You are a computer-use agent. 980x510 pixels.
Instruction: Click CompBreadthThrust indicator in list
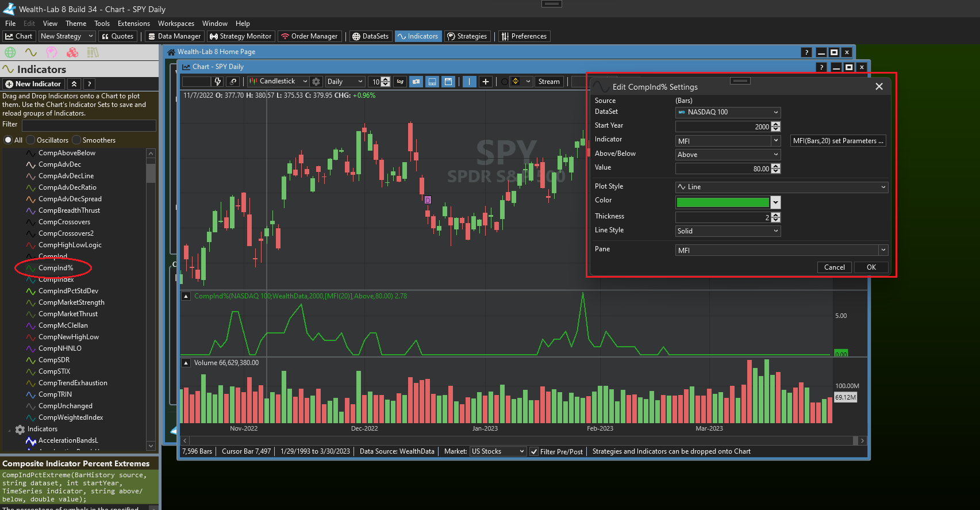pos(69,210)
